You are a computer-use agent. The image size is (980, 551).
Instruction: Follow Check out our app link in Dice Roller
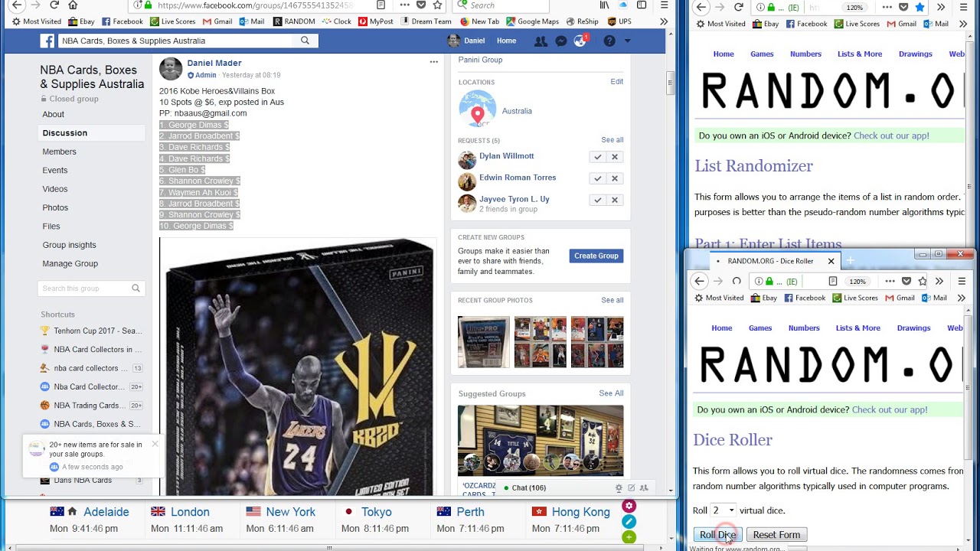click(890, 409)
